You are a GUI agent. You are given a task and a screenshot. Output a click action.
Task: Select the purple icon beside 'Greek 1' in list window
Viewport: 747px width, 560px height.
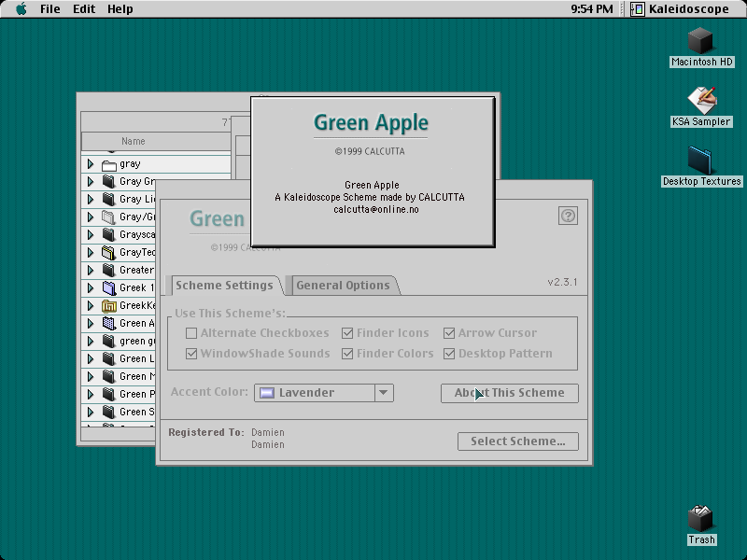[109, 288]
